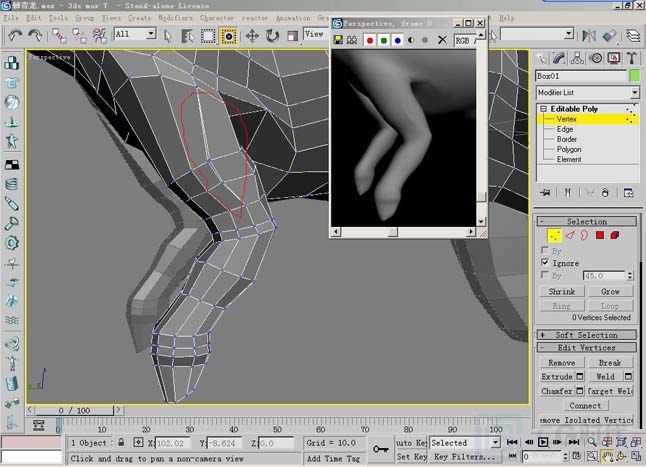Select the Select and Link tool
646x467 pixels.
point(59,36)
